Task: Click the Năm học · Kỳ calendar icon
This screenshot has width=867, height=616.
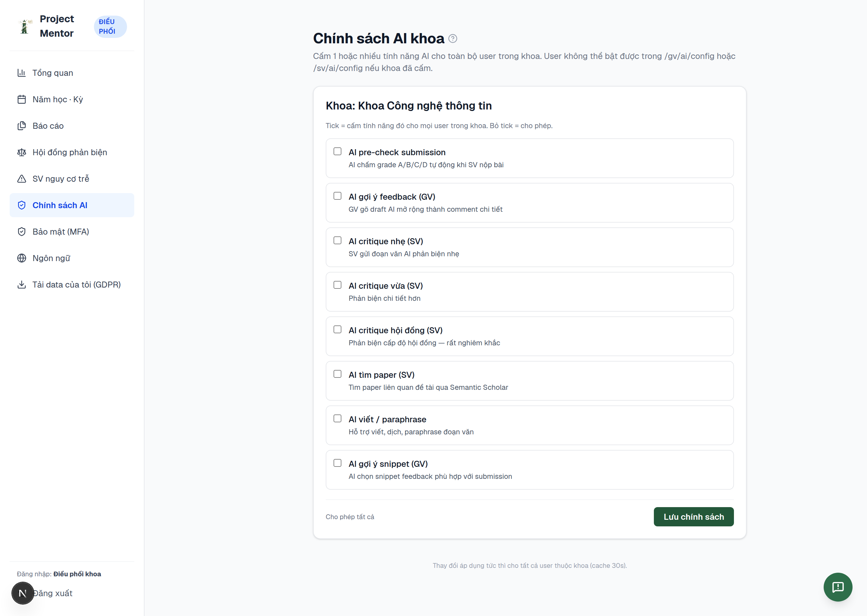Action: point(22,99)
